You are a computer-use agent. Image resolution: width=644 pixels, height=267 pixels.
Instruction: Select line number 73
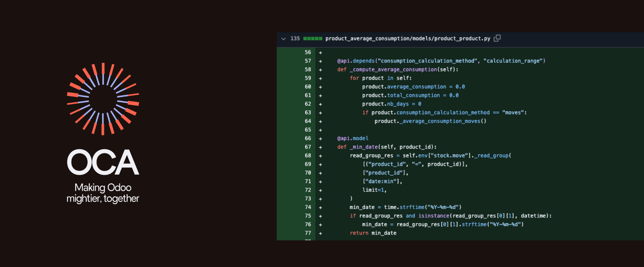click(308, 198)
